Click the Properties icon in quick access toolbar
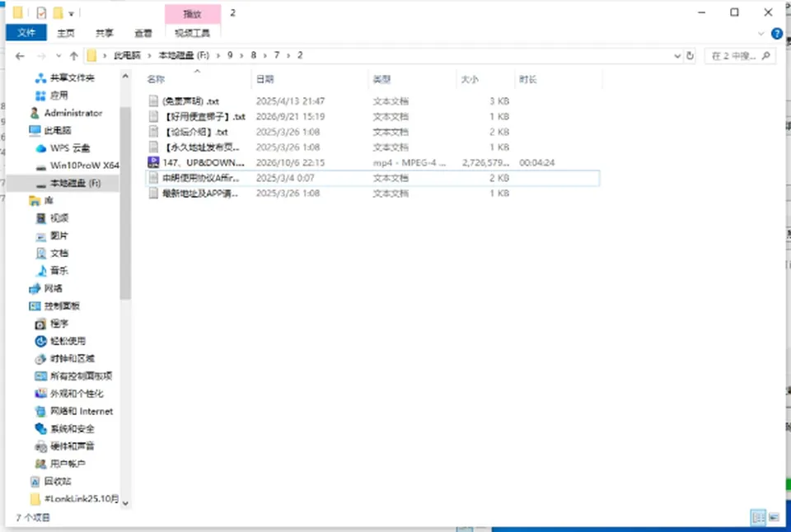 [41, 12]
